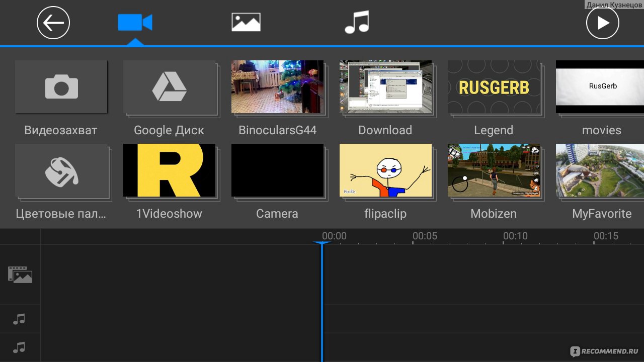644x362 pixels.
Task: Click the Mobizen label text
Action: pyautogui.click(x=494, y=214)
